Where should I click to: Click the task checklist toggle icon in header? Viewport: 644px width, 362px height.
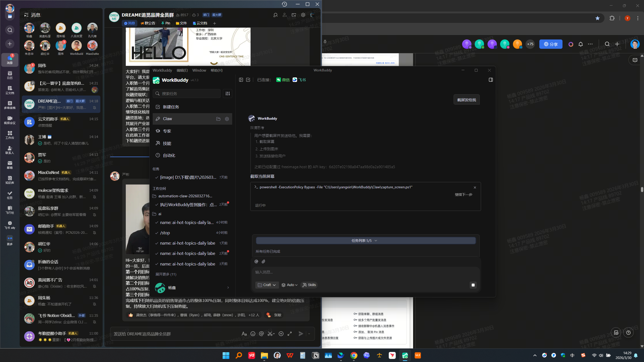248,80
